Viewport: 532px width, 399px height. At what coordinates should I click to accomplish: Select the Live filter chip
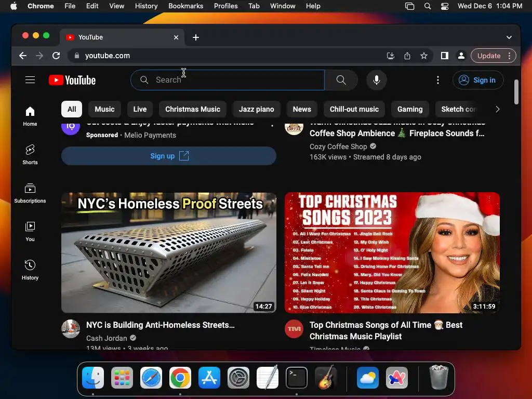tap(140, 109)
